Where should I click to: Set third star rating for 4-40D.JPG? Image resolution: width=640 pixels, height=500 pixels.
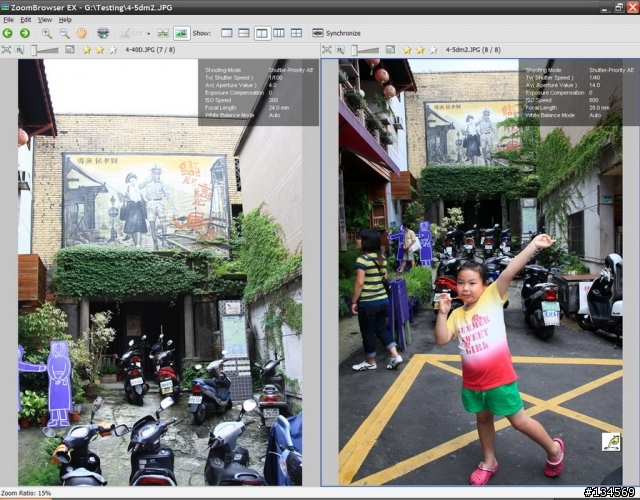click(x=113, y=50)
